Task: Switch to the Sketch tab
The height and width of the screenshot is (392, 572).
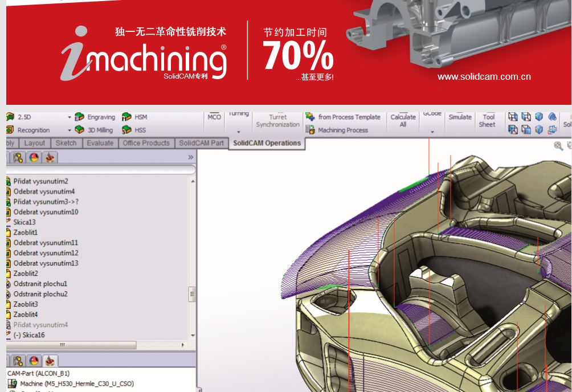Action: 66,143
